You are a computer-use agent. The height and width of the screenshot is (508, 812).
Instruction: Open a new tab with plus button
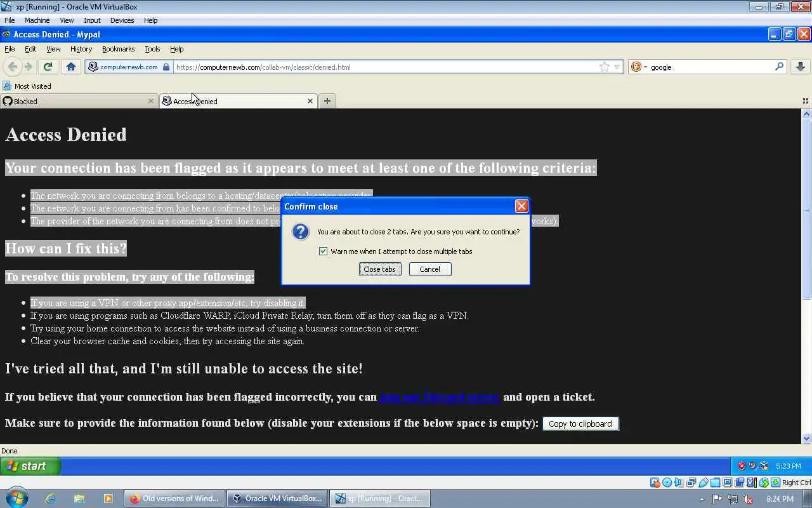(x=327, y=101)
